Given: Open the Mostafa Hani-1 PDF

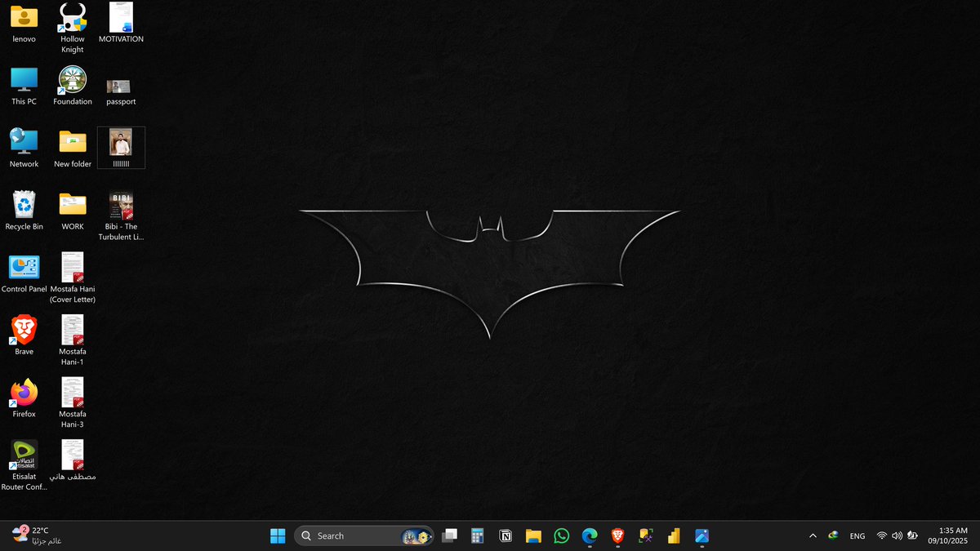Looking at the screenshot, I should tap(73, 340).
